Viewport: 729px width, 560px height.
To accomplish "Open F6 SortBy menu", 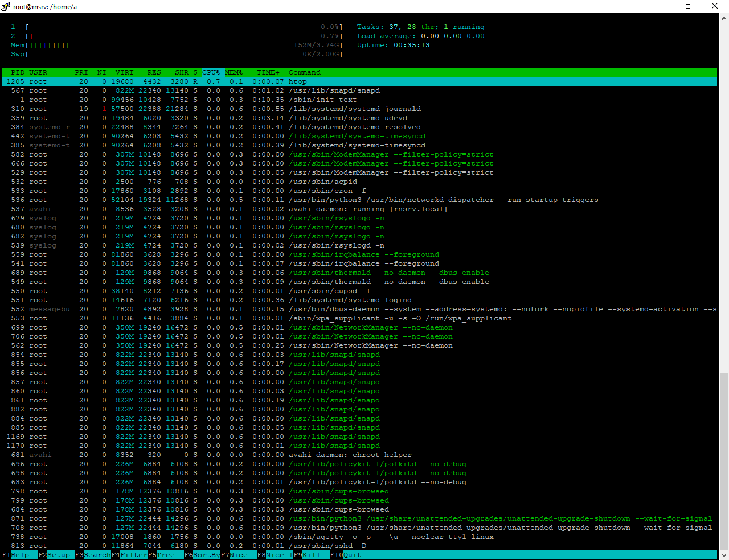I will pos(202,555).
